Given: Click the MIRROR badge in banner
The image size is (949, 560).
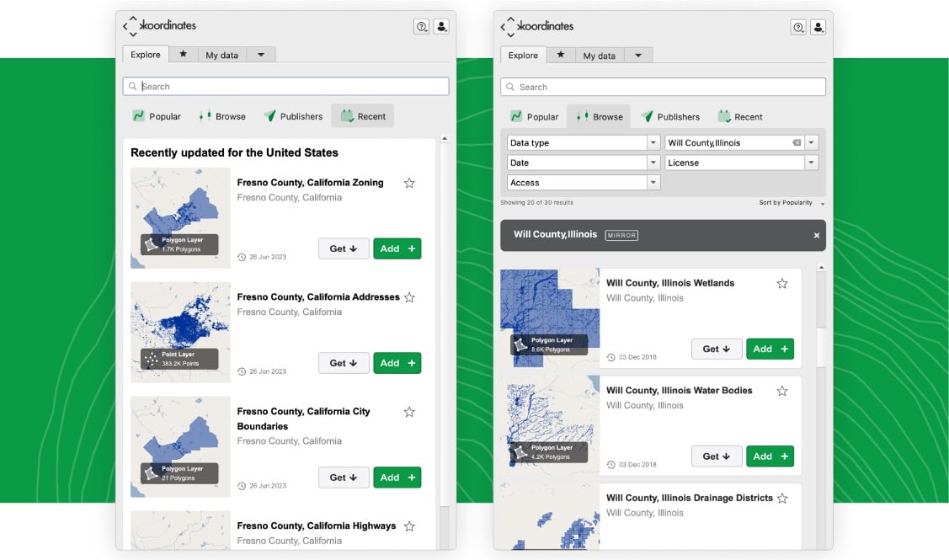Looking at the screenshot, I should point(621,236).
